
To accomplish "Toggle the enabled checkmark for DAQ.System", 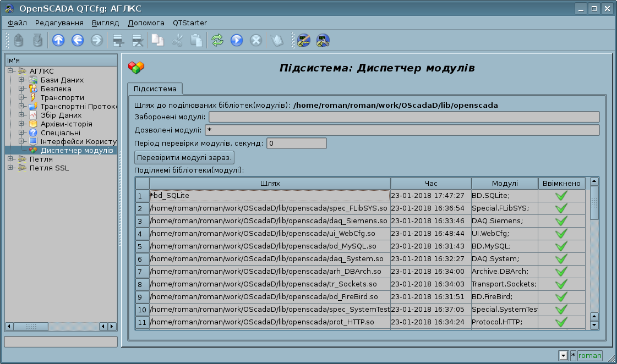I will [x=561, y=258].
